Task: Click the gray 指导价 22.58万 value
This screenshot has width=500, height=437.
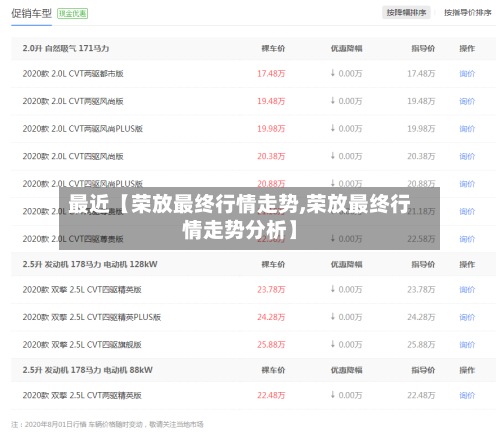Action: click(421, 239)
